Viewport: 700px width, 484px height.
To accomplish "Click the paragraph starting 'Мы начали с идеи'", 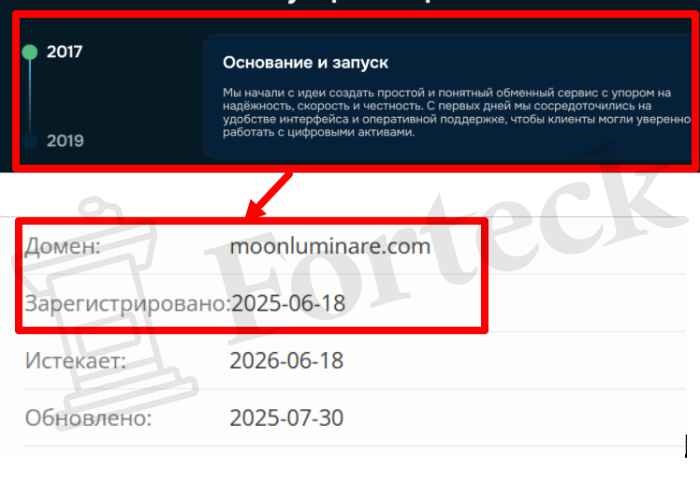I will [457, 113].
